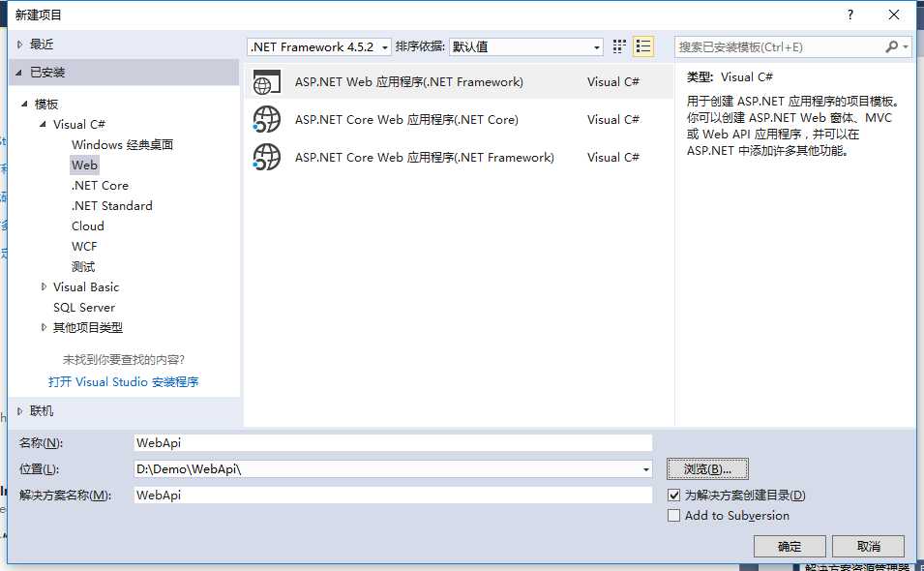The height and width of the screenshot is (571, 924).
Task: Select the Web category
Action: [84, 165]
